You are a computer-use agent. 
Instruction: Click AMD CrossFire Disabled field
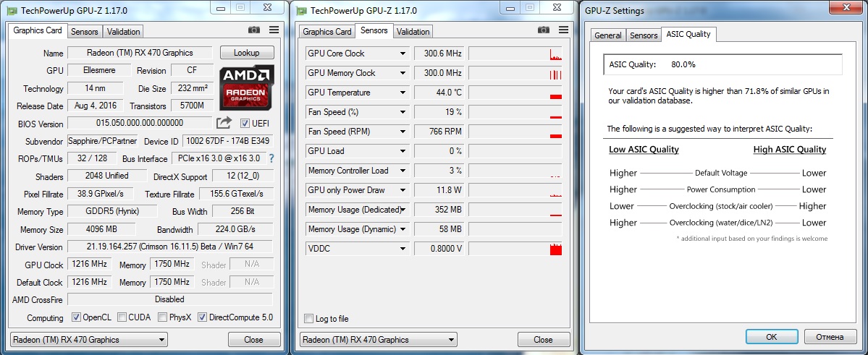coord(171,299)
